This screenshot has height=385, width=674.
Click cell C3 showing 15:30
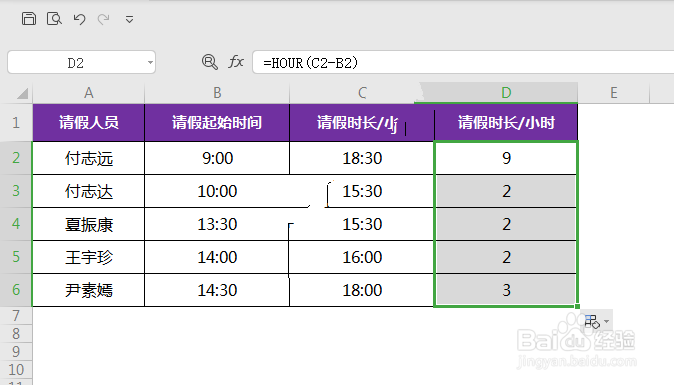(362, 191)
